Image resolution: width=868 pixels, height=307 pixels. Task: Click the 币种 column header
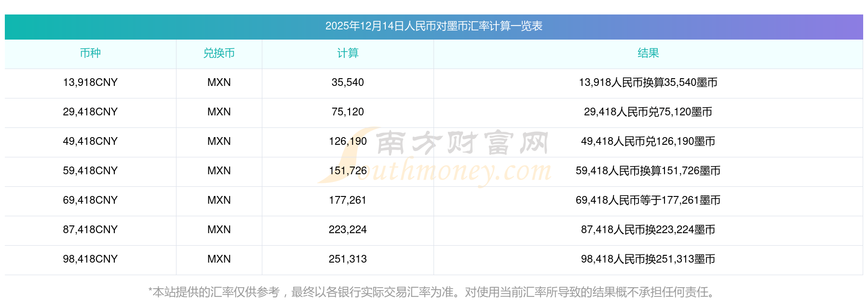point(90,53)
